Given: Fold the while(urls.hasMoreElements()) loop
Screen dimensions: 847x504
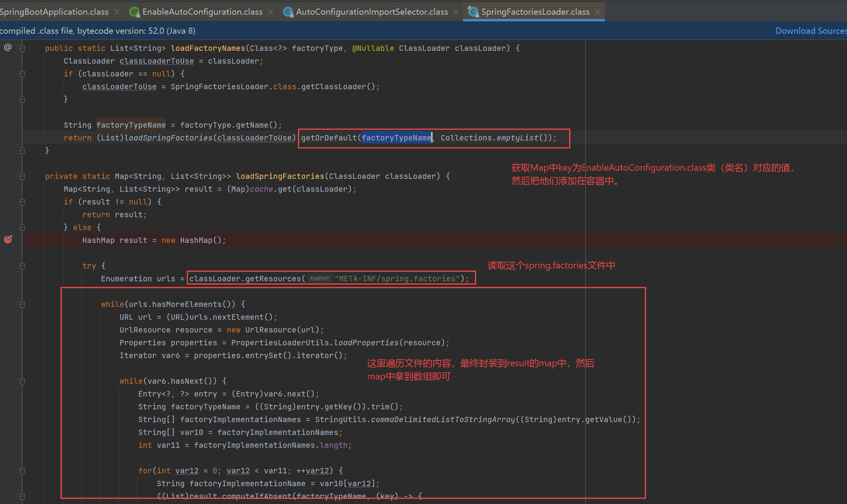Looking at the screenshot, I should [22, 304].
